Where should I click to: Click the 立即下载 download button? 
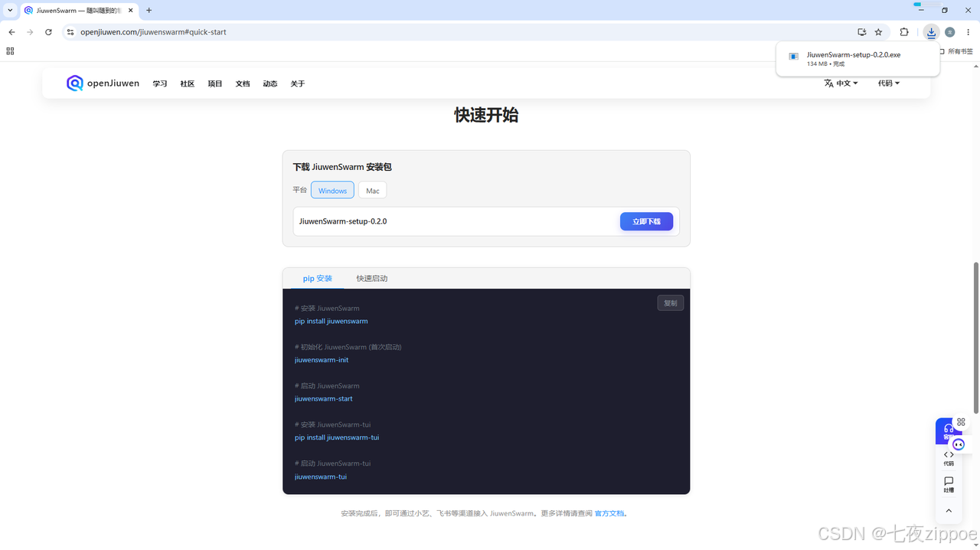pos(646,221)
